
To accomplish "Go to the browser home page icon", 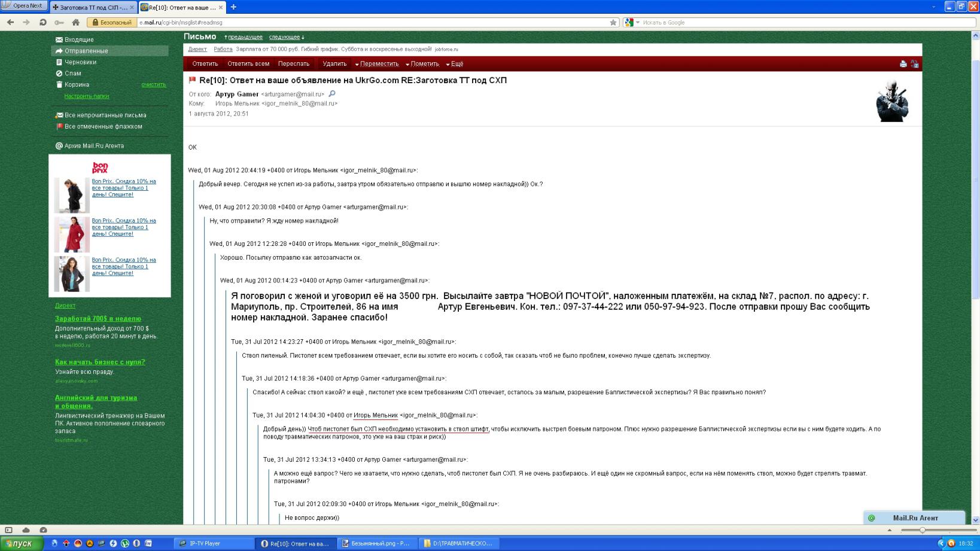I will pyautogui.click(x=75, y=22).
